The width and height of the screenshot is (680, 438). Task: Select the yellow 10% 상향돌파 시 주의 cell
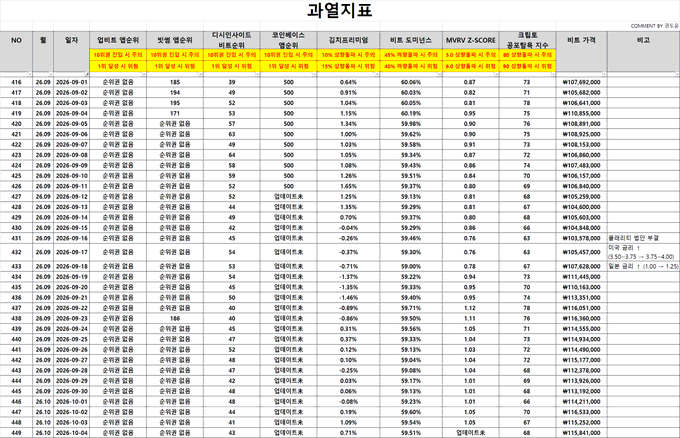348,55
